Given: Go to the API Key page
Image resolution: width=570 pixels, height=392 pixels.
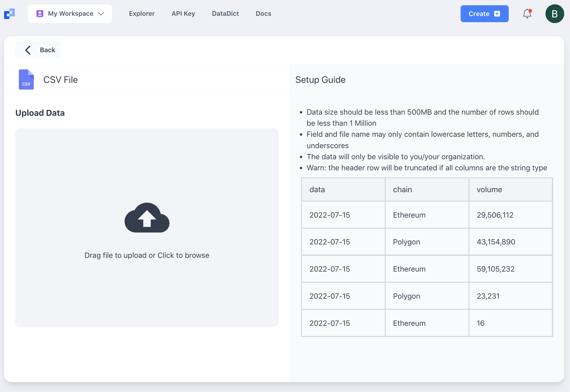Looking at the screenshot, I should point(183,14).
